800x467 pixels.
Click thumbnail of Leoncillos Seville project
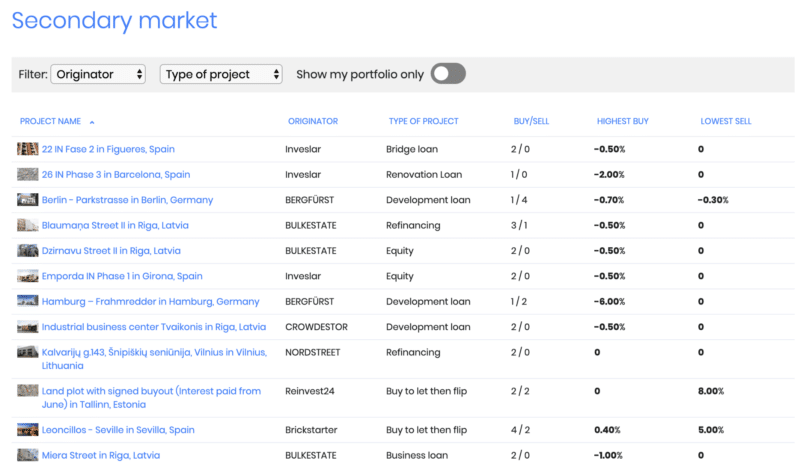pyautogui.click(x=28, y=430)
